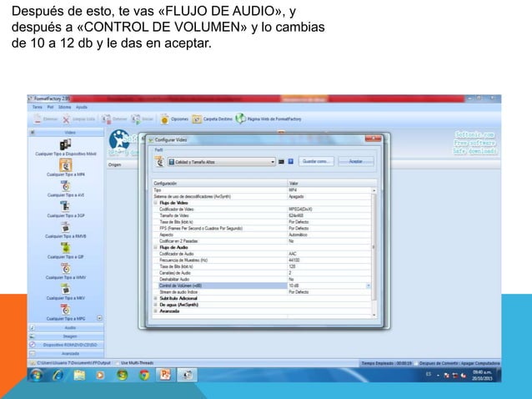
Task: Open the Idioma menu
Action: click(64, 108)
